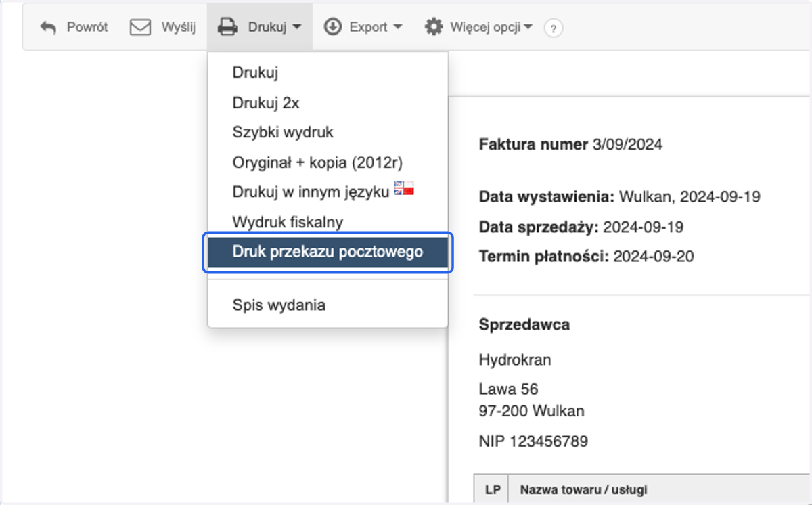The image size is (812, 505).
Task: Click the gear icon for Więcej opcji
Action: 433,27
